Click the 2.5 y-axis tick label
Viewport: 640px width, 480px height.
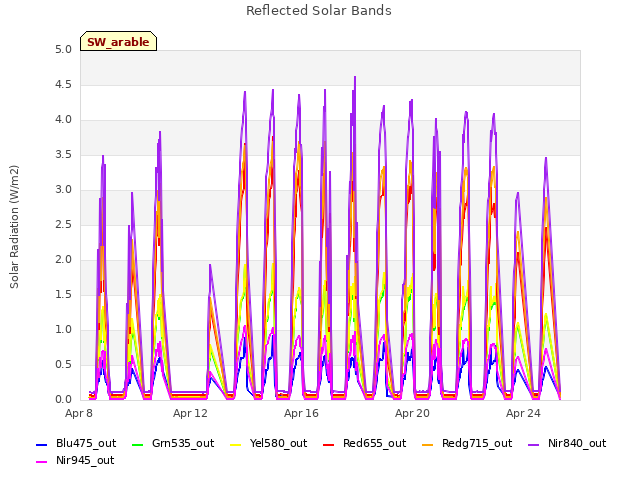click(63, 225)
